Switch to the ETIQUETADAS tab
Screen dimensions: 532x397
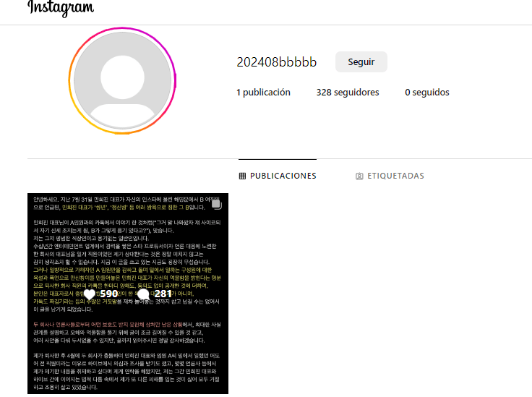[390, 176]
